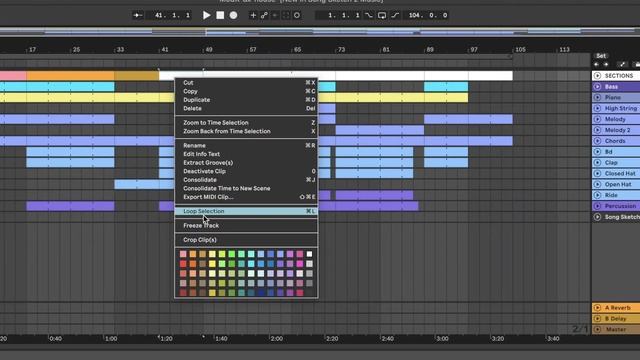
Task: Click the Set locator button
Action: 600,56
